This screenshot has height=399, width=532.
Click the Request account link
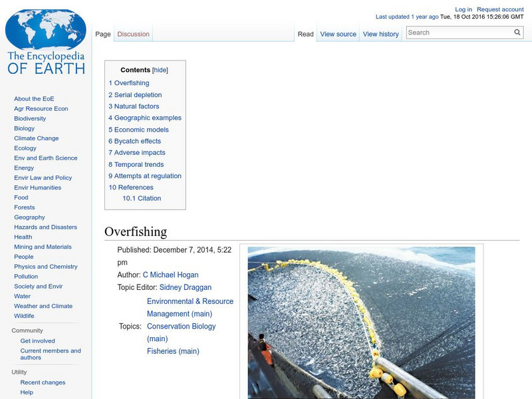(500, 9)
